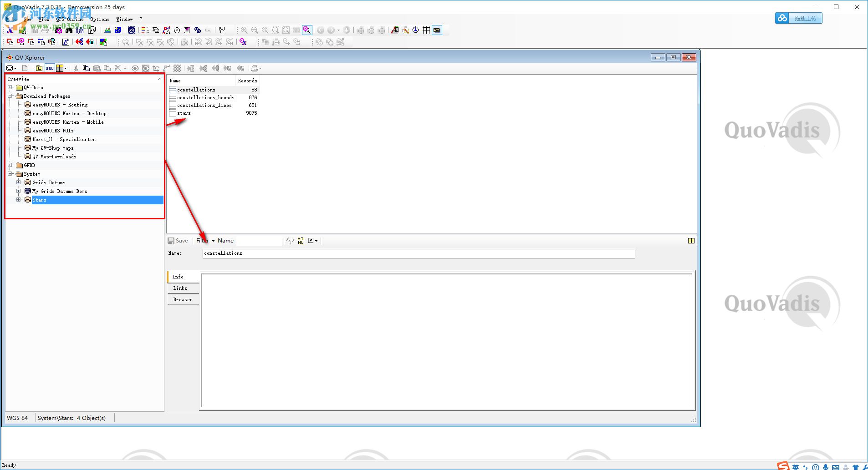Screen dimensions: 868x470
Task: Click inside the Name text field
Action: point(410,253)
